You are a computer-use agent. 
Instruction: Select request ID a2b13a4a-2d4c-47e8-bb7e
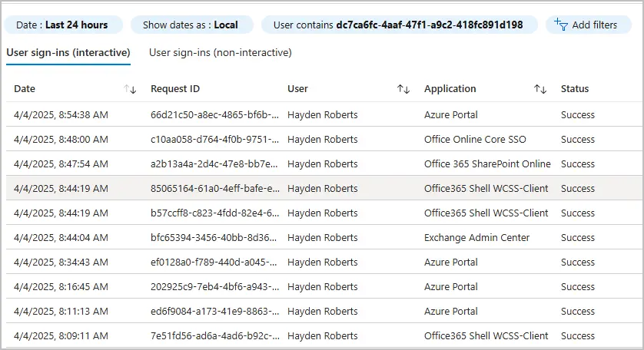(214, 164)
